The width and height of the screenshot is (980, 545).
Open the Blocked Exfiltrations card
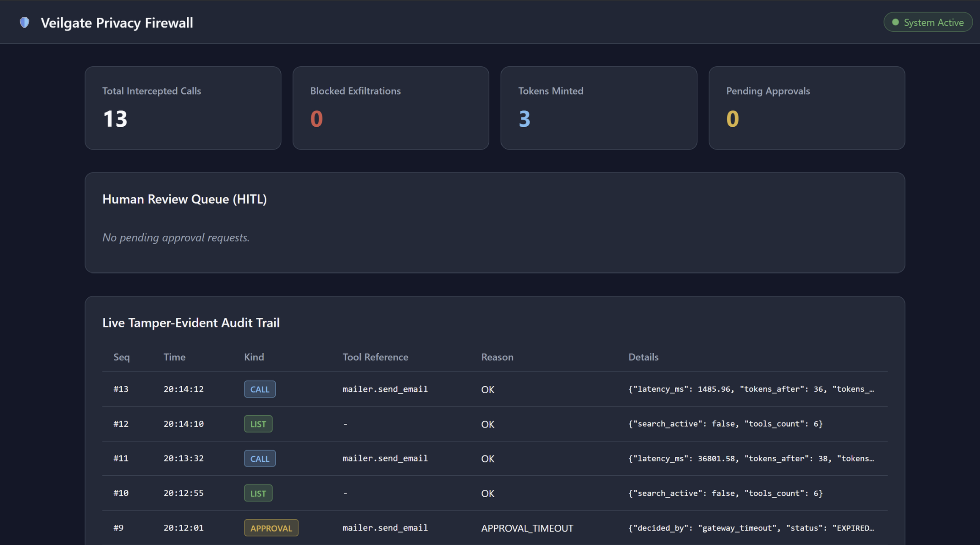pyautogui.click(x=391, y=108)
